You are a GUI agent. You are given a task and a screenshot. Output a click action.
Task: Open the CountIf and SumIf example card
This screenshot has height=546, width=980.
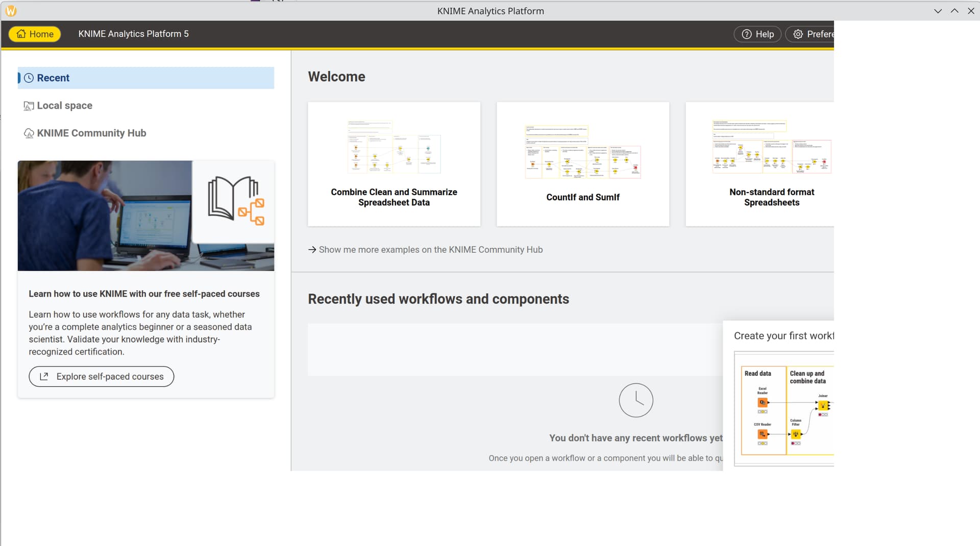click(x=582, y=164)
